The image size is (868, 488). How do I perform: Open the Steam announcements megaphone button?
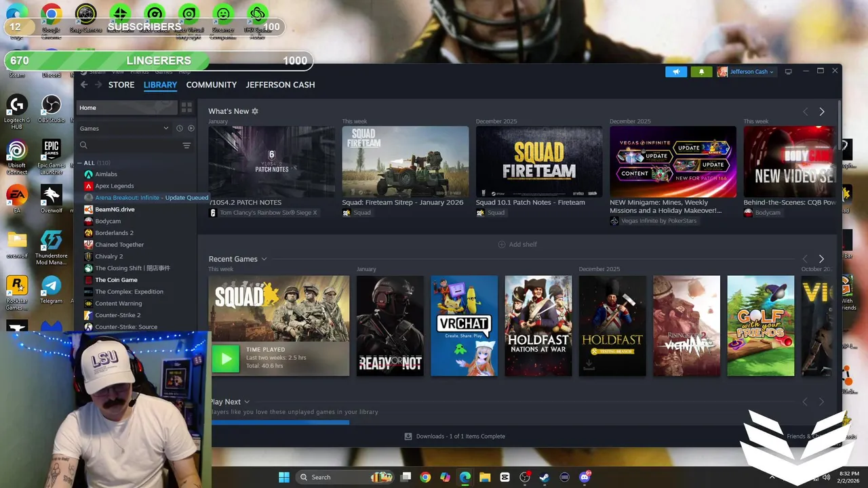(x=676, y=72)
